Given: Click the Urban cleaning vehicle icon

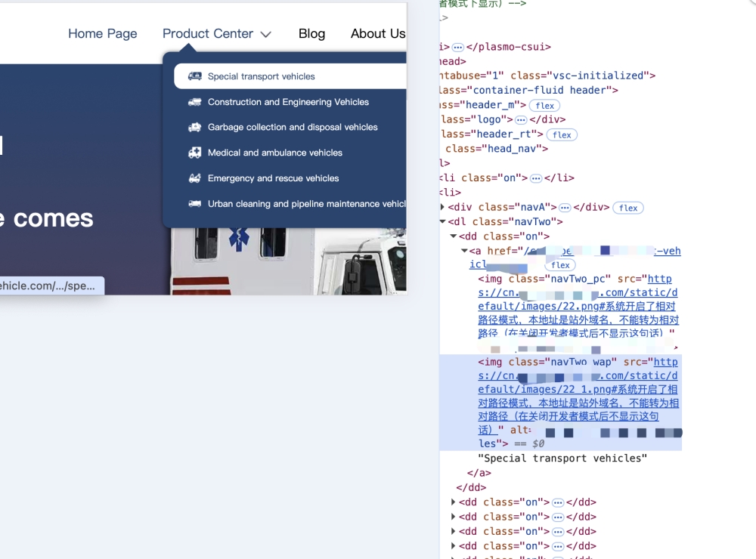Looking at the screenshot, I should [x=195, y=204].
